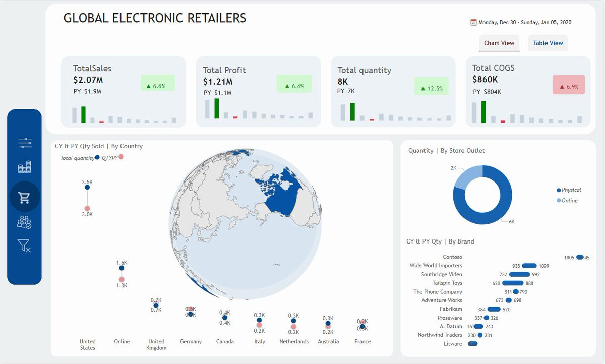Click the Total quantity legend dot
The image size is (605, 364).
pyautogui.click(x=97, y=158)
